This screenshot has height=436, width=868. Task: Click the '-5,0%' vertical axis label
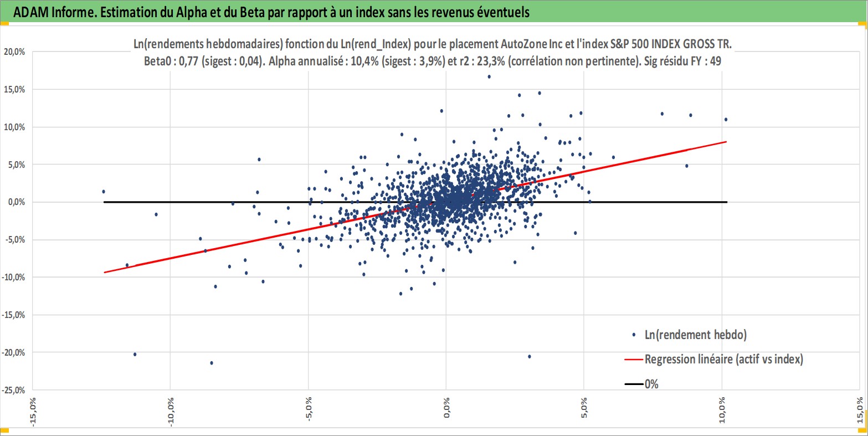click(x=15, y=240)
